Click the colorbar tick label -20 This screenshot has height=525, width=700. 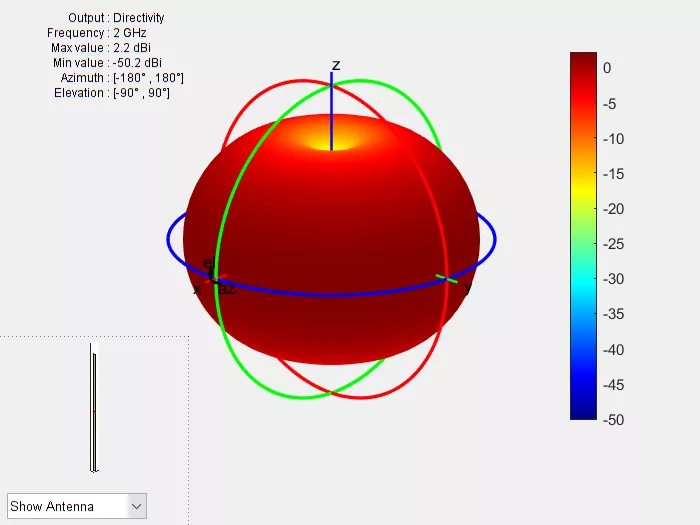click(x=613, y=208)
